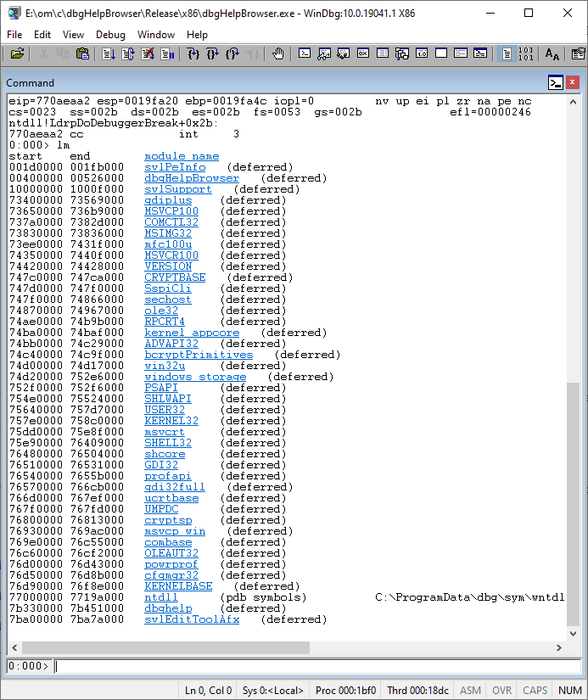Click the 'module name' header link
The image size is (588, 700).
(182, 156)
